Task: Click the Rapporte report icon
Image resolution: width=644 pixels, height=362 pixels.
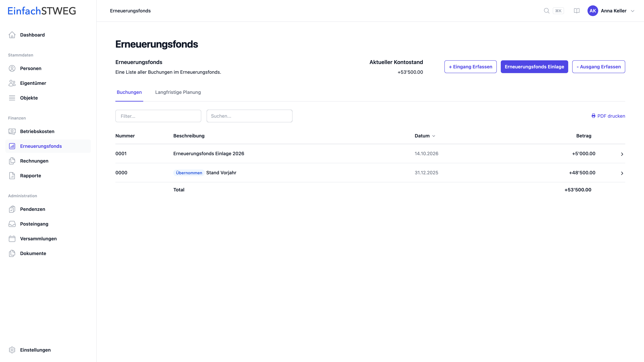Action: pyautogui.click(x=12, y=176)
